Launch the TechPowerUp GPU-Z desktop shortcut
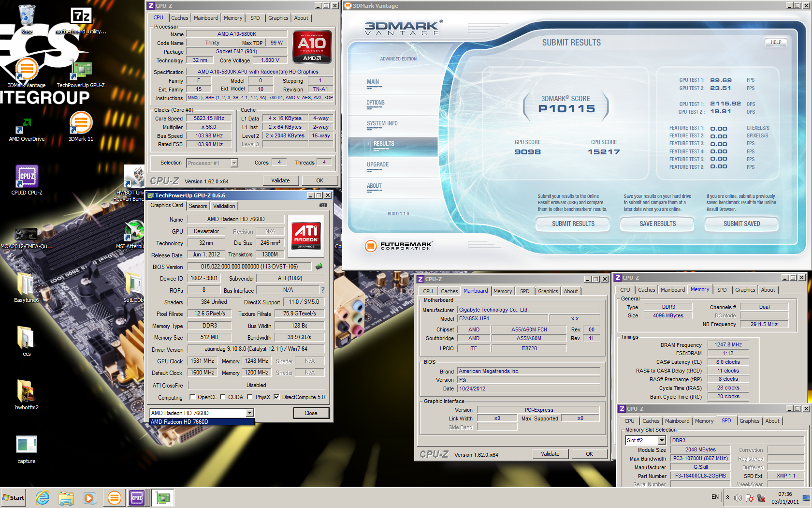The image size is (812, 508). [81, 74]
